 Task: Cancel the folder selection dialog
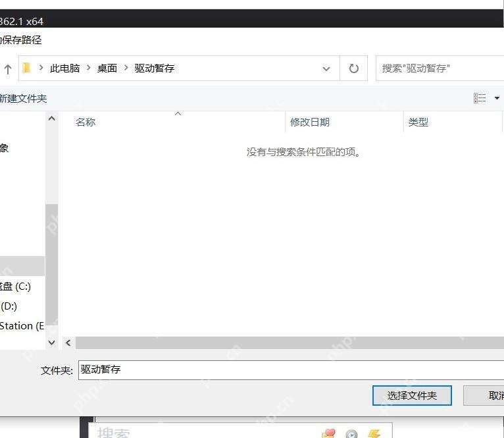[x=484, y=396]
